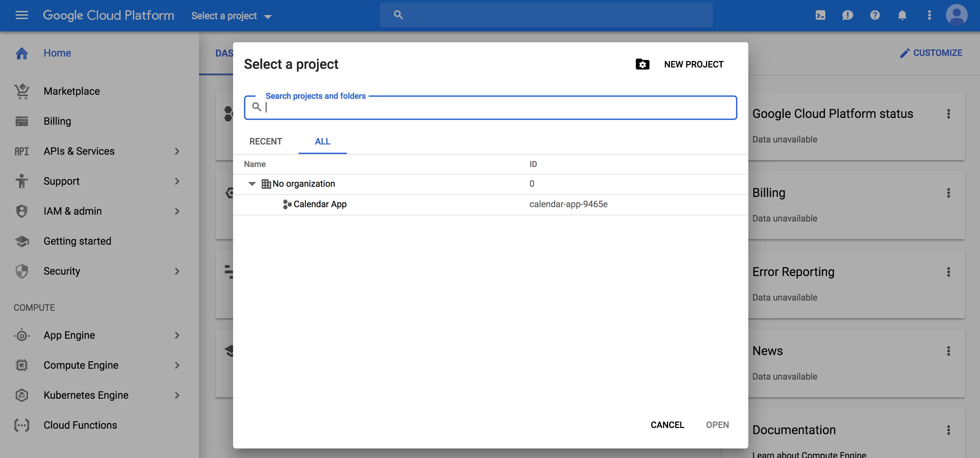Select the Marketplace icon in sidebar

[x=22, y=91]
